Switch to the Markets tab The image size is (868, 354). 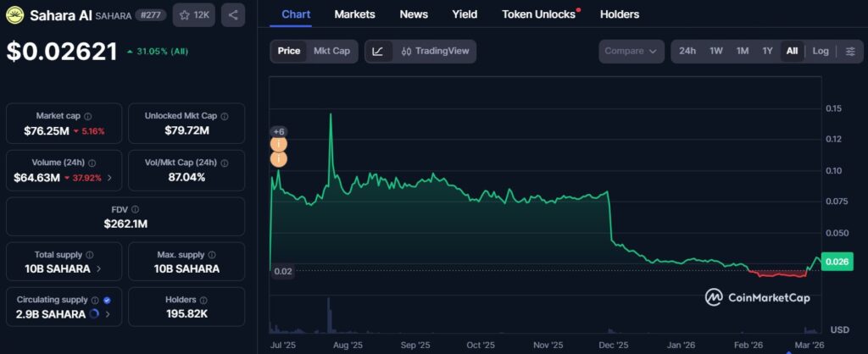point(354,14)
